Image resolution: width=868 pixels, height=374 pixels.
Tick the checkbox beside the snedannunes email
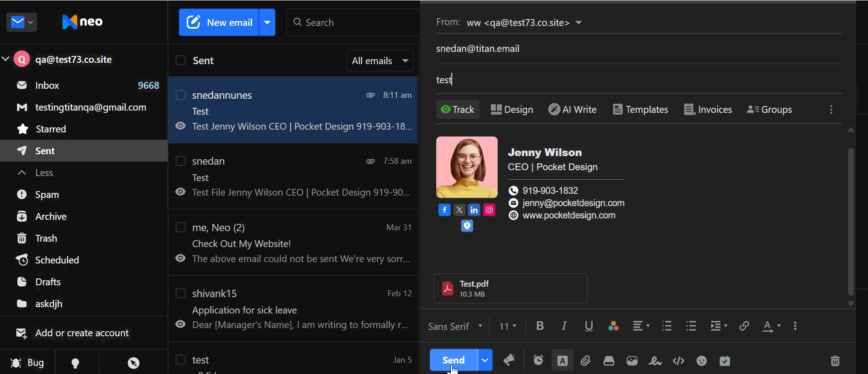tap(180, 95)
